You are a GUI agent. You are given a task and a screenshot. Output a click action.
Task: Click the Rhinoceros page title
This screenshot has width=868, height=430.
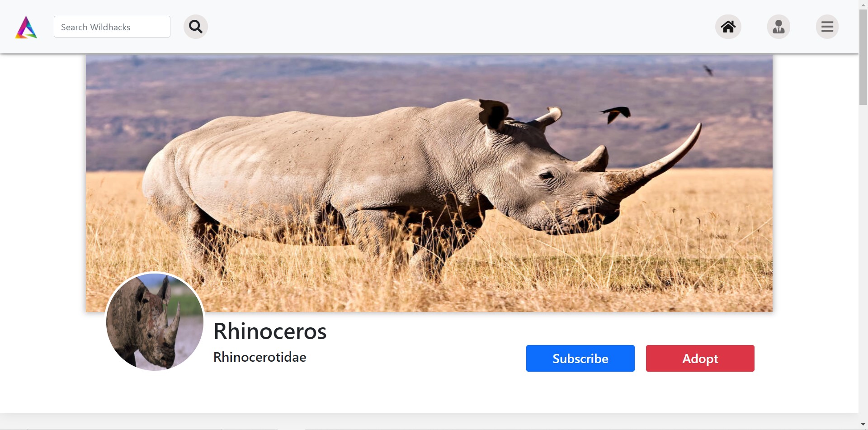click(270, 331)
